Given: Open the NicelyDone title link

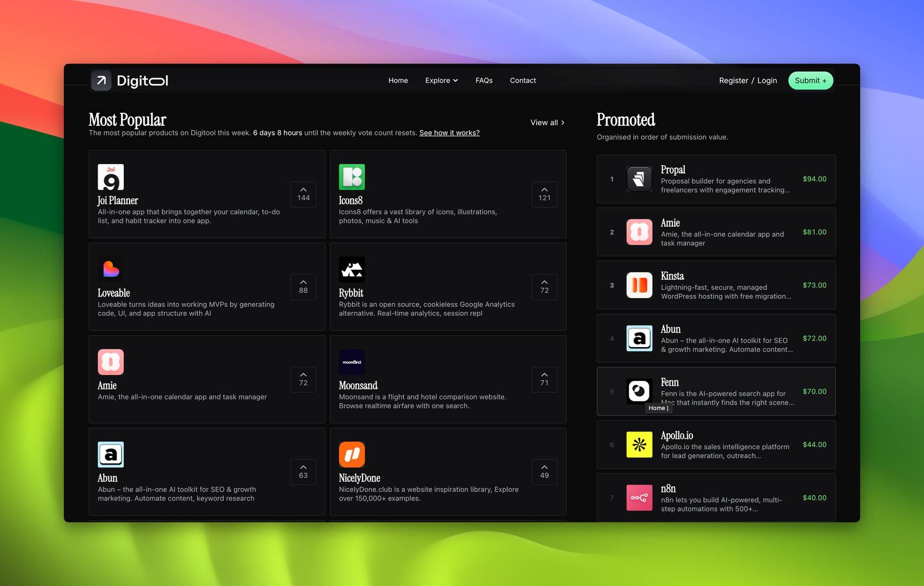Looking at the screenshot, I should click(x=360, y=478).
